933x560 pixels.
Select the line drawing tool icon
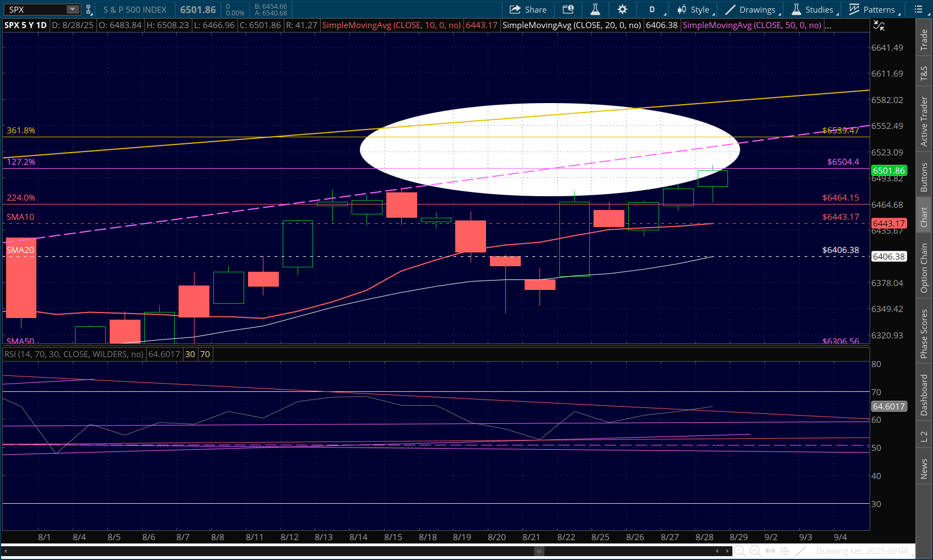click(x=801, y=551)
